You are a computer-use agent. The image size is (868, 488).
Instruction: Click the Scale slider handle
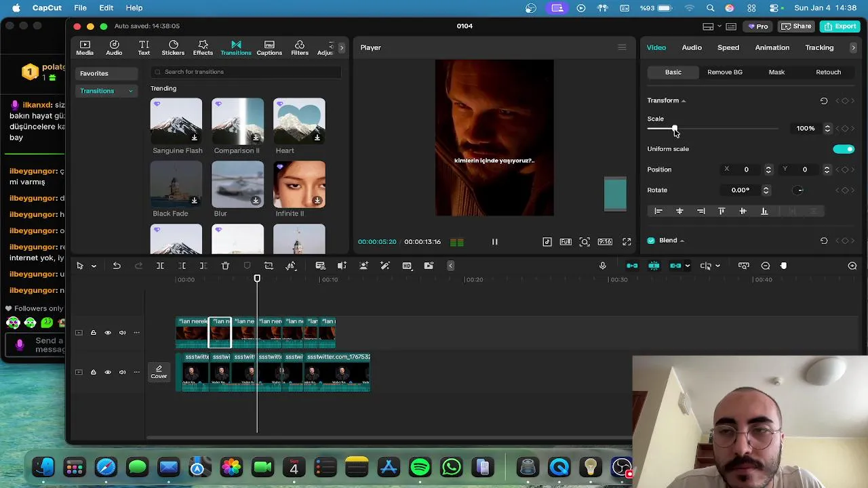(x=674, y=128)
